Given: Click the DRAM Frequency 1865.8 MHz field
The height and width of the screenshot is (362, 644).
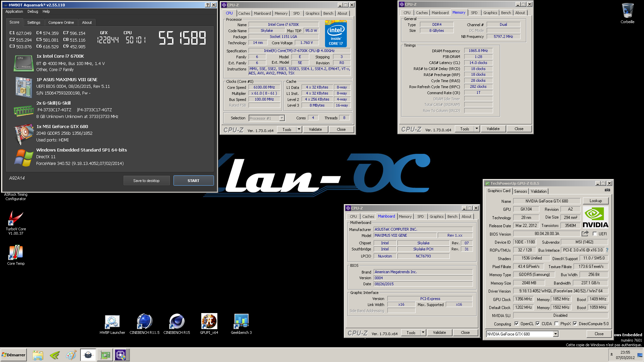Looking at the screenshot, I should pos(478,51).
